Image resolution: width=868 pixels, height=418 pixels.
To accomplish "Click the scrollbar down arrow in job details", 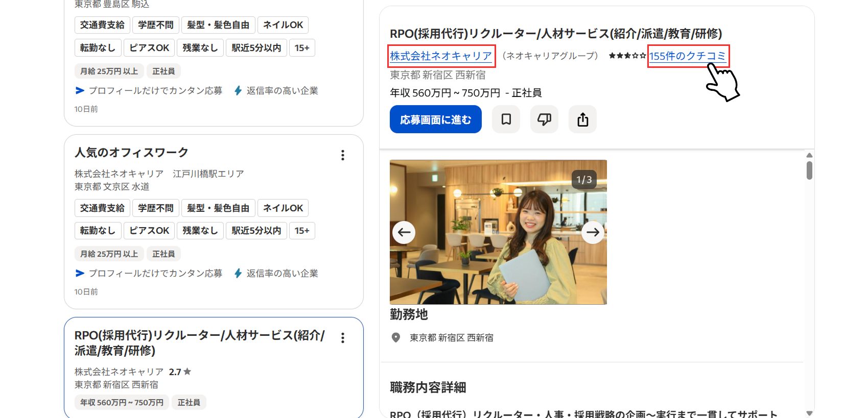I will 809,413.
